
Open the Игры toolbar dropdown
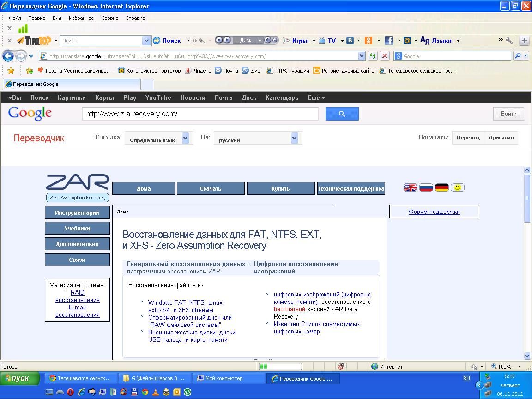point(314,41)
